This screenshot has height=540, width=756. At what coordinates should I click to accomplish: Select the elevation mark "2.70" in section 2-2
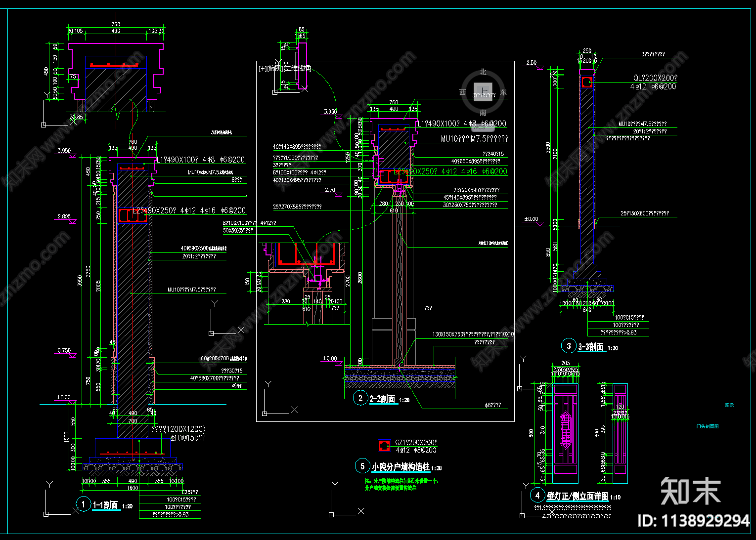330,190
